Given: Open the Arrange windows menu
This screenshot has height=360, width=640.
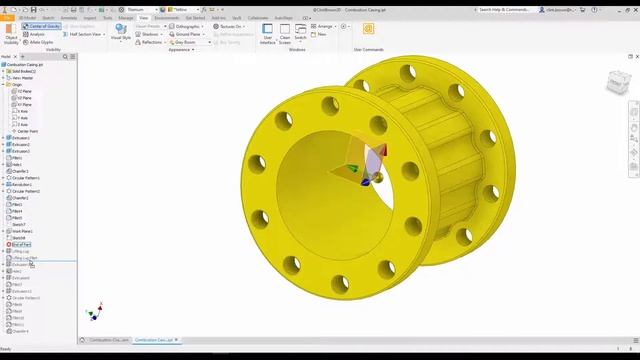Looking at the screenshot, I should click(324, 26).
